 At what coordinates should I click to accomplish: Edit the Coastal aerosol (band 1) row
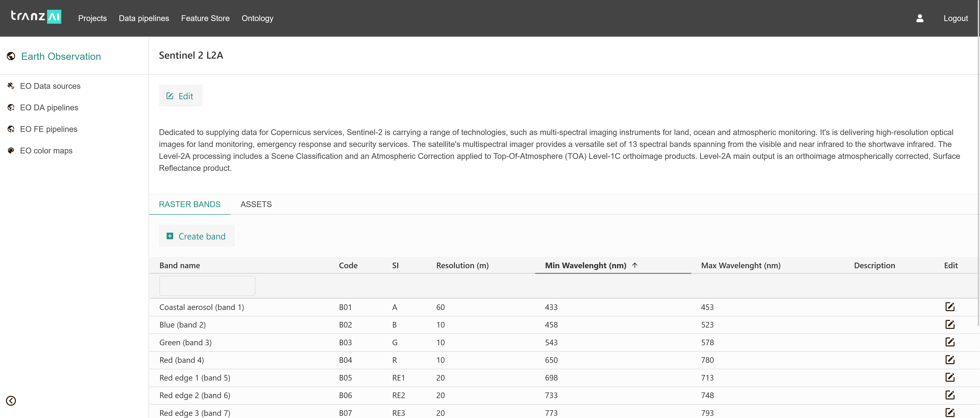[950, 307]
